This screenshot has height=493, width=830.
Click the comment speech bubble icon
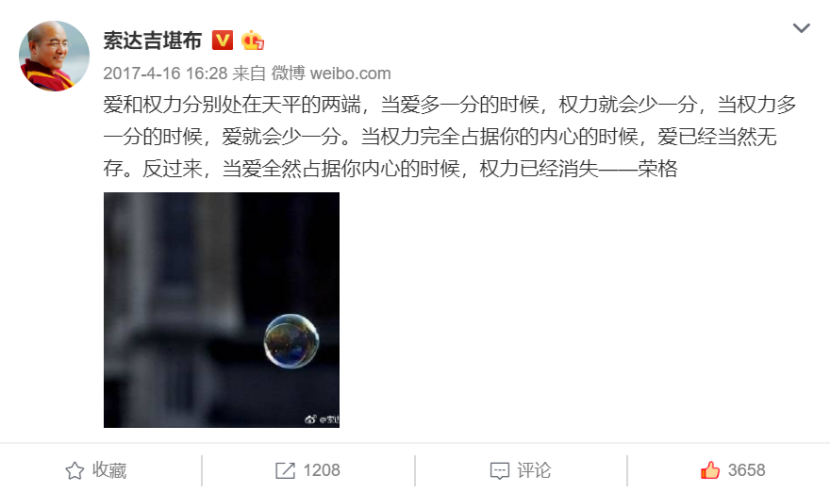pos(499,470)
